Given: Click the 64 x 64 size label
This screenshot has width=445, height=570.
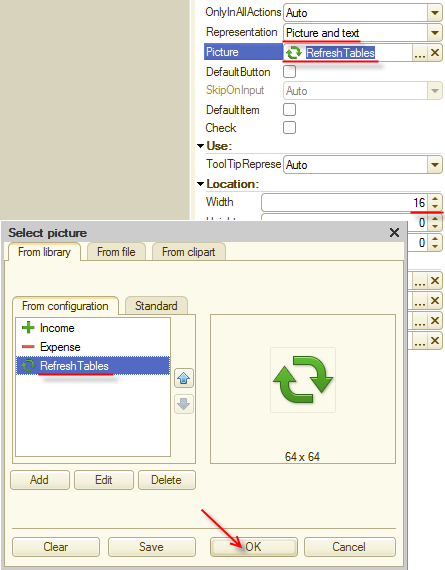Looking at the screenshot, I should [302, 457].
